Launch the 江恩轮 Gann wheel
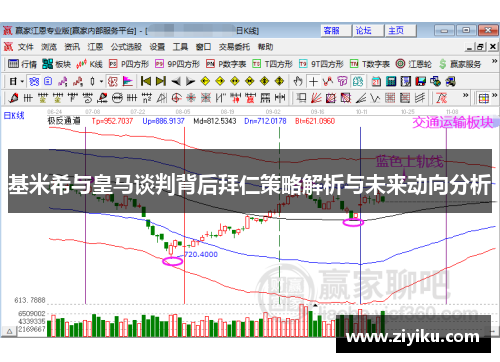 pyautogui.click(x=414, y=64)
